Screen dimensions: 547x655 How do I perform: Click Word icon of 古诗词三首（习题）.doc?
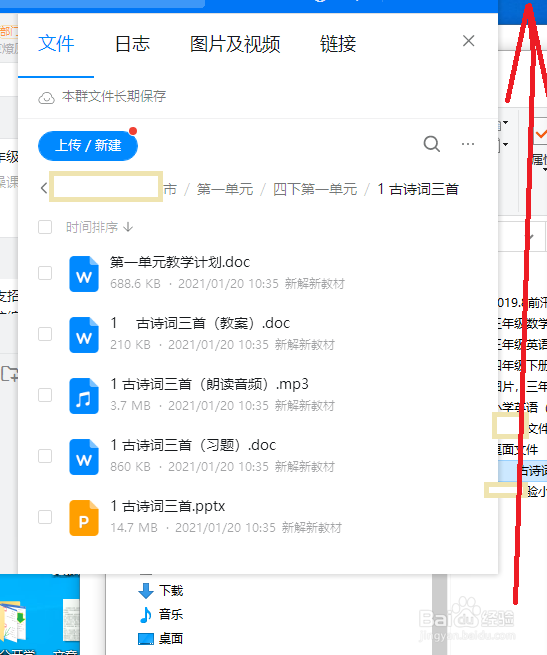coord(84,457)
